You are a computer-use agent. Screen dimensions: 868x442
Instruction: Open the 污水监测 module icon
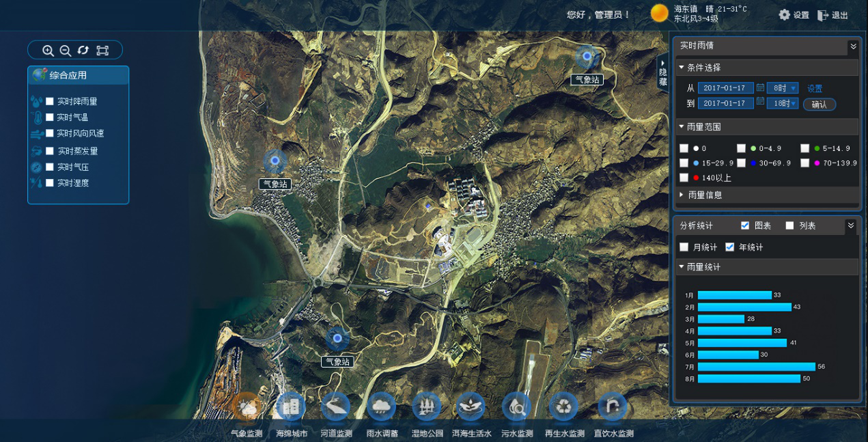click(x=516, y=407)
